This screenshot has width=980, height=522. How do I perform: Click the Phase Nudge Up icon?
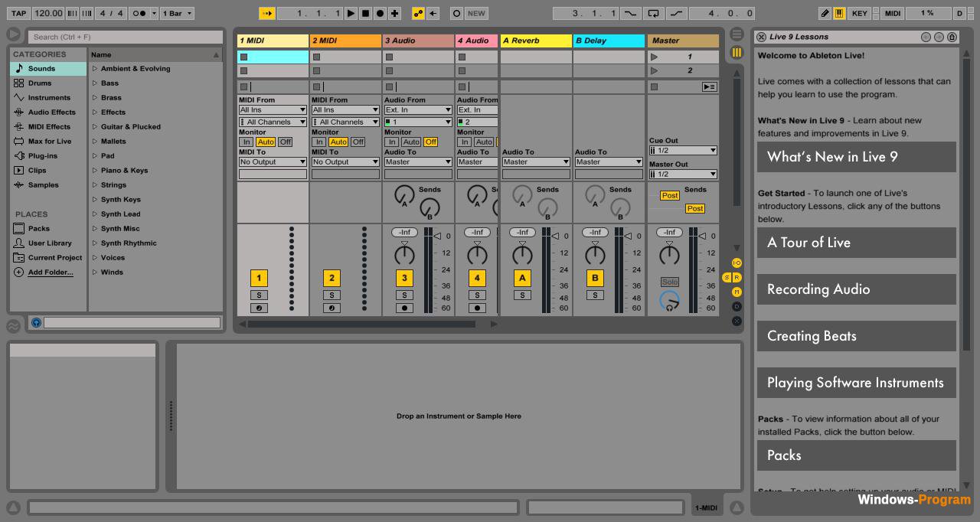click(x=87, y=13)
